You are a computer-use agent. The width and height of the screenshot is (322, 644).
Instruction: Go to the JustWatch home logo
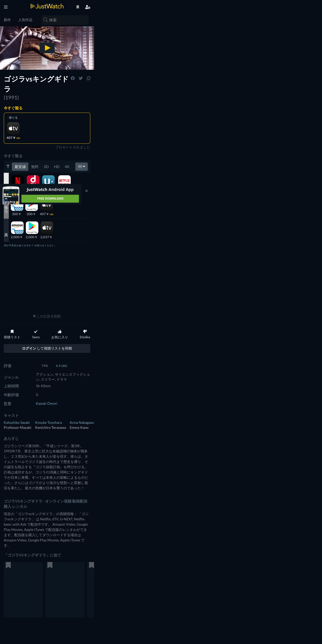click(47, 6)
